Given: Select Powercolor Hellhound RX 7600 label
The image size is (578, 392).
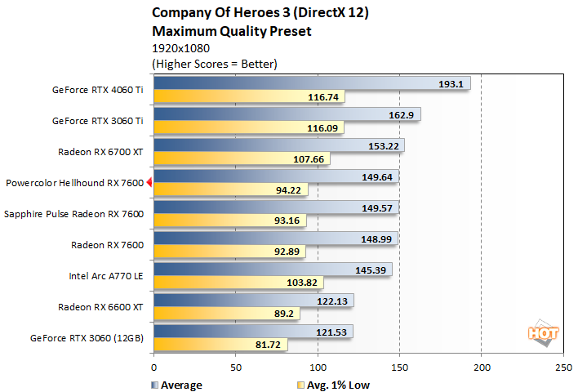Looking at the screenshot, I should (75, 183).
